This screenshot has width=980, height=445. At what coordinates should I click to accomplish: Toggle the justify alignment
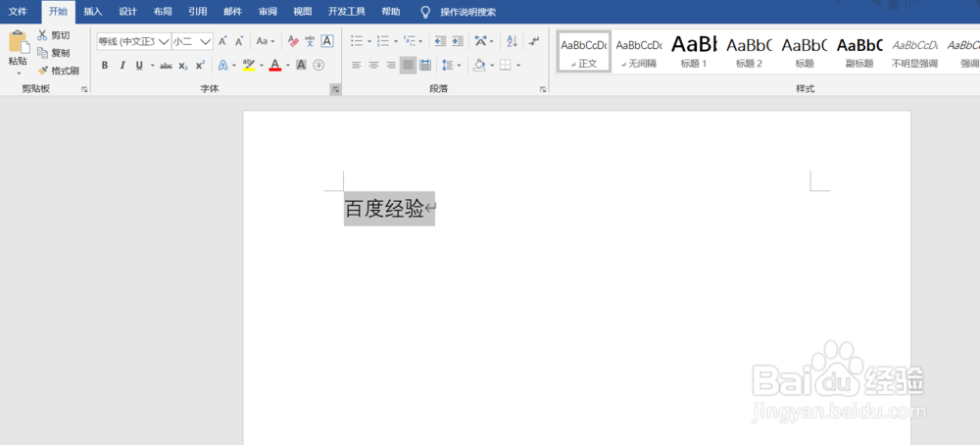408,65
